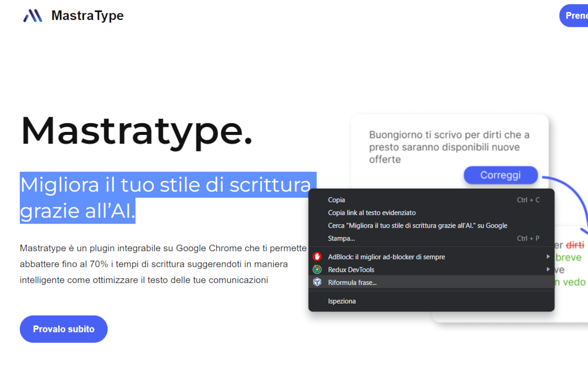The height and width of the screenshot is (368, 588).
Task: Choose Copia link al testo evidenziato
Action: [x=431, y=213]
